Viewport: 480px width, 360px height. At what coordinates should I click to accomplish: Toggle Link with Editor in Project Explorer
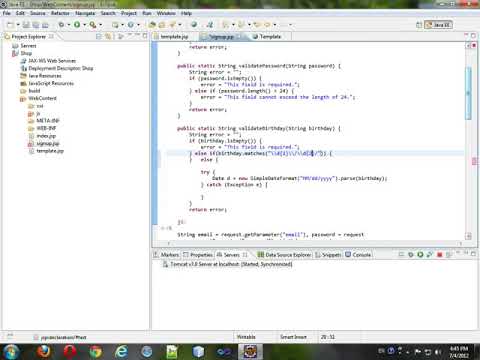pyautogui.click(x=108, y=36)
